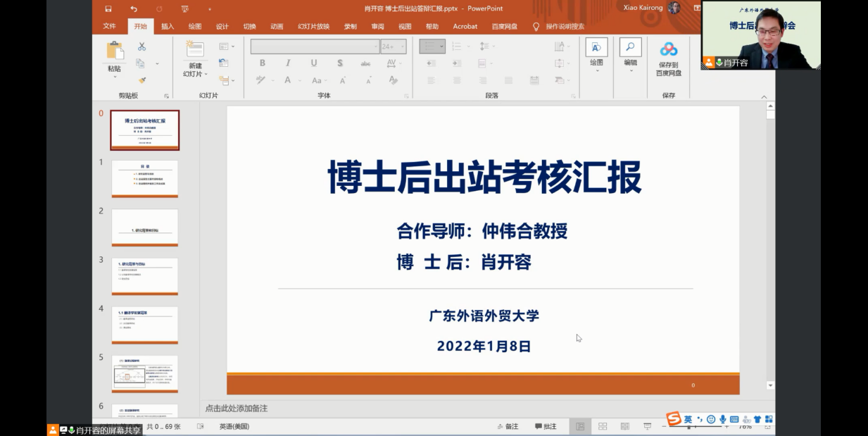Switch to Slide Show (幻灯片放映) tab

[x=313, y=27]
